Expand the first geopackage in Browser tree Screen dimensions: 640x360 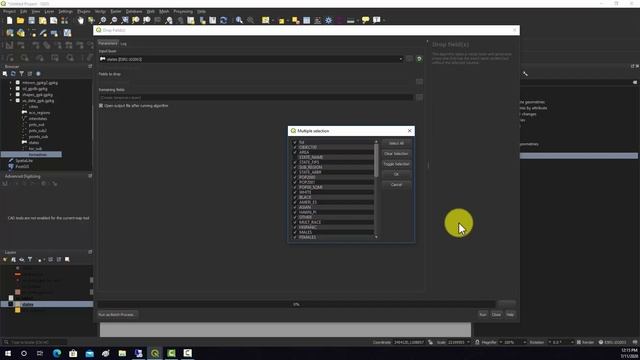(x=11, y=82)
